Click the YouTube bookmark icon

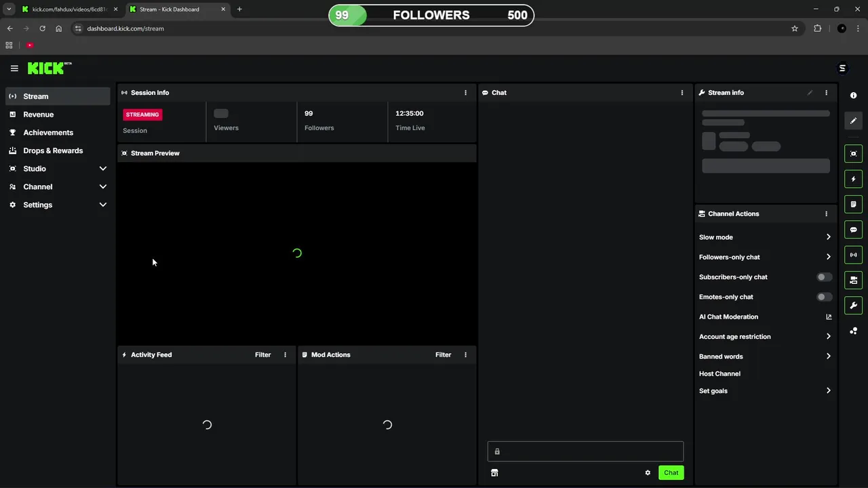(x=30, y=45)
